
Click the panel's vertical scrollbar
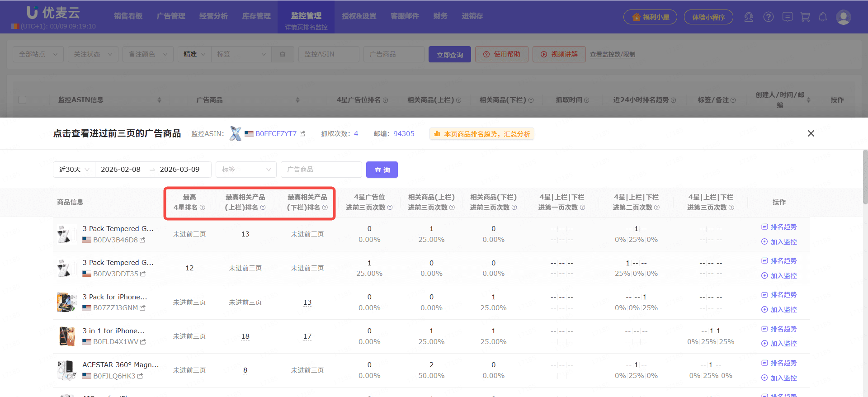[x=865, y=177]
